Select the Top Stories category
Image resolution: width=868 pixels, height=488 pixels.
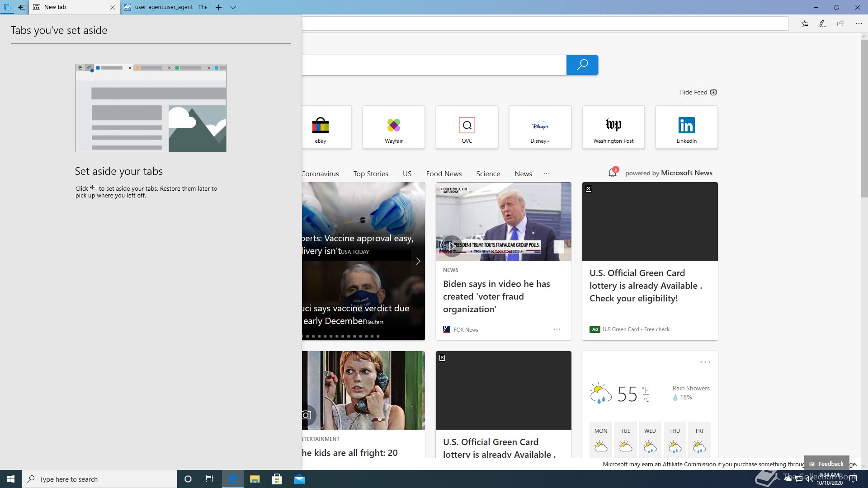coord(371,174)
